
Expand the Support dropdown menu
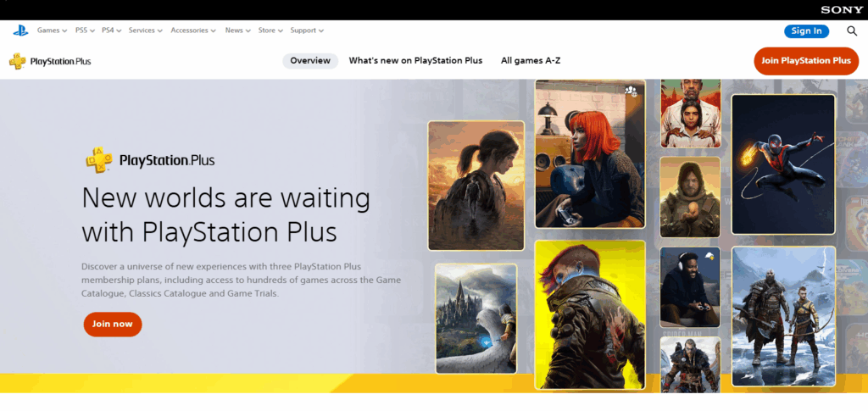coord(307,31)
